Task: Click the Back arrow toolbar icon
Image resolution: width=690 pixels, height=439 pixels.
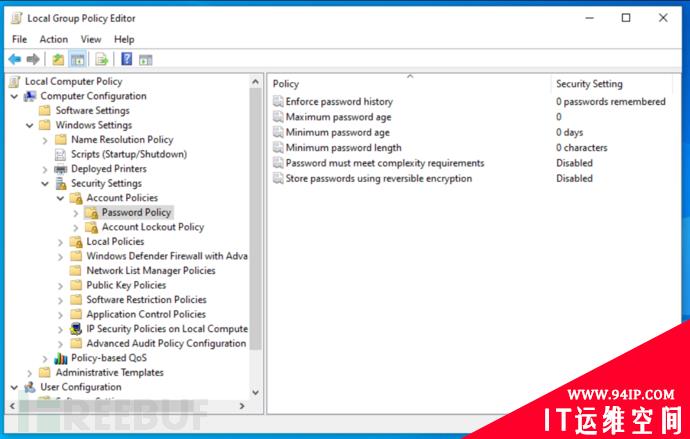Action: pyautogui.click(x=15, y=59)
